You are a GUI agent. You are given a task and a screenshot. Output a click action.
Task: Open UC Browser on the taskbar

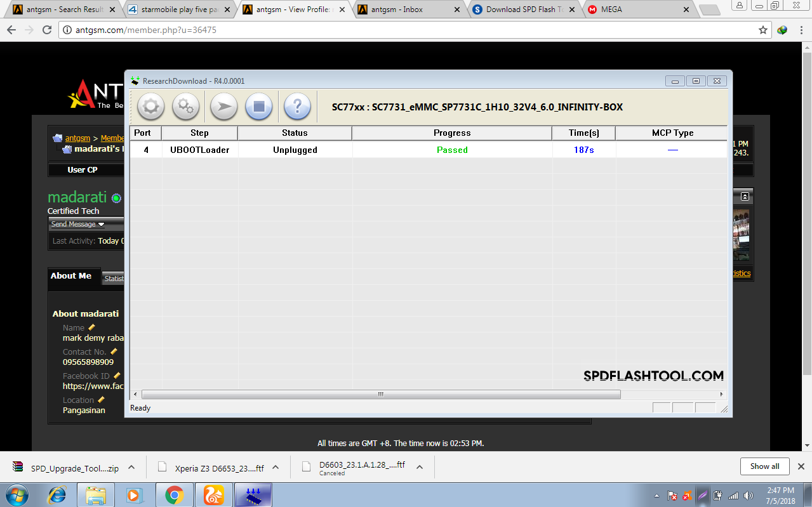[213, 495]
